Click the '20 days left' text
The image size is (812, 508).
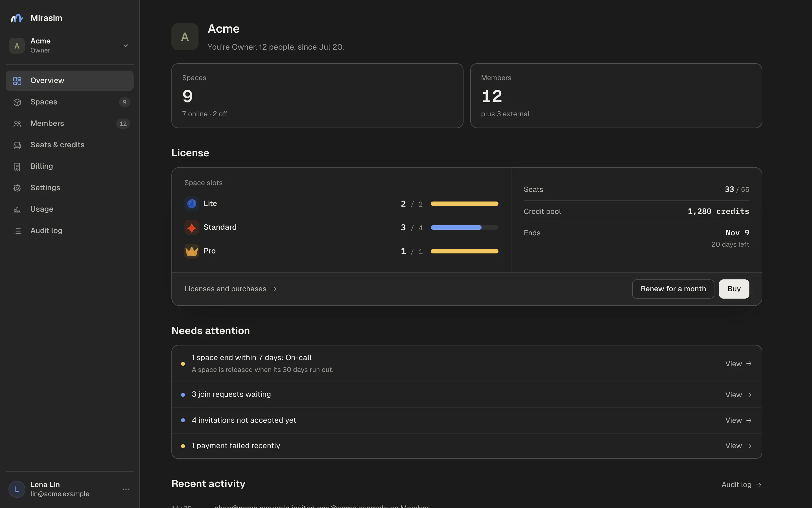pos(730,244)
